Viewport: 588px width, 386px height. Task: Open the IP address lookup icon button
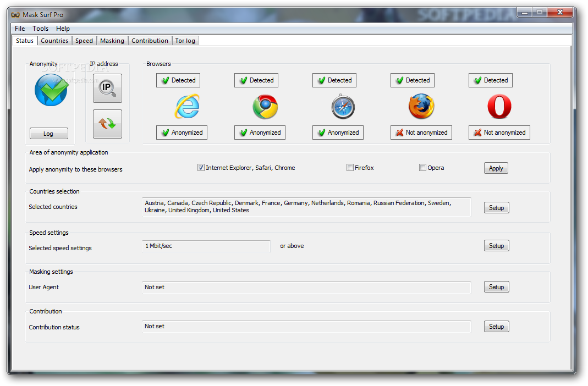coord(107,88)
